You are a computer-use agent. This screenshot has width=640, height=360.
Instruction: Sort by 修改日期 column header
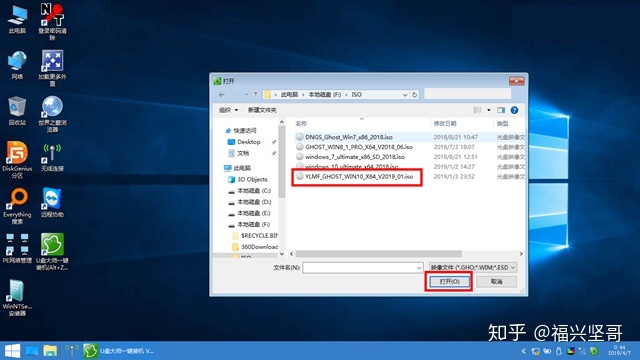[445, 123]
